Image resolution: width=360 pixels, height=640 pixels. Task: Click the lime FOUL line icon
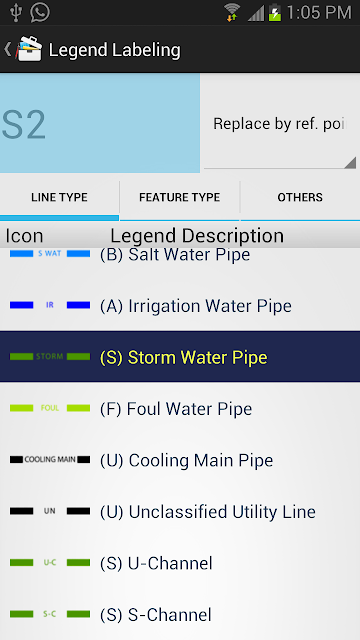50,408
